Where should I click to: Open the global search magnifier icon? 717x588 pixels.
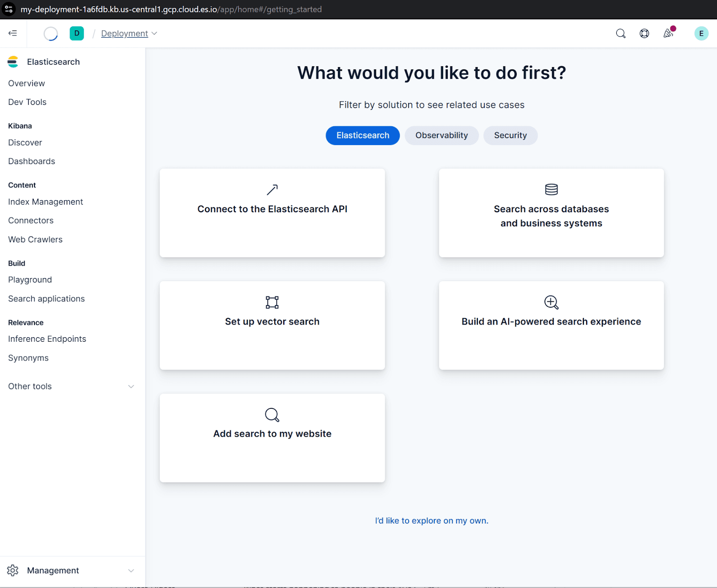[621, 33]
